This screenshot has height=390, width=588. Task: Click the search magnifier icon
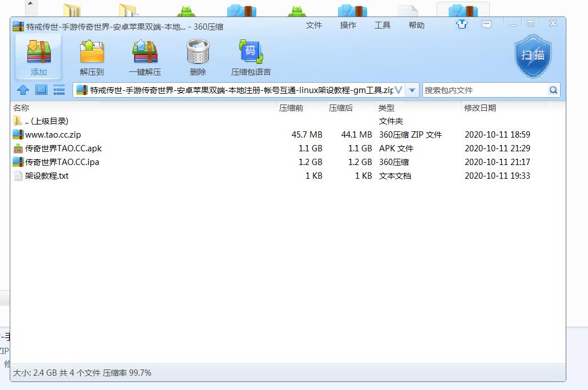[x=553, y=90]
